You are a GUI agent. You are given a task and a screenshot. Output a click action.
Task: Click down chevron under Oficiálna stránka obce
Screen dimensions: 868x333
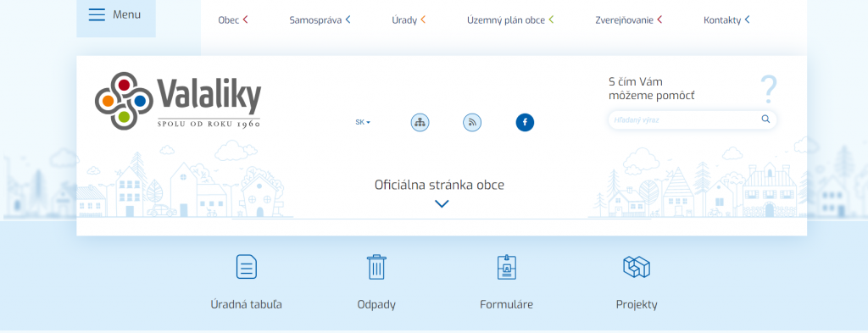pos(441,204)
